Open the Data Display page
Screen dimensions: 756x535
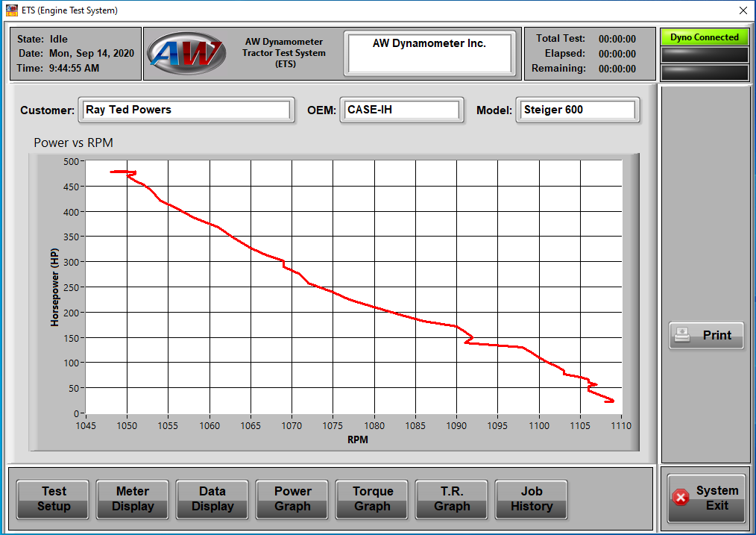click(212, 498)
